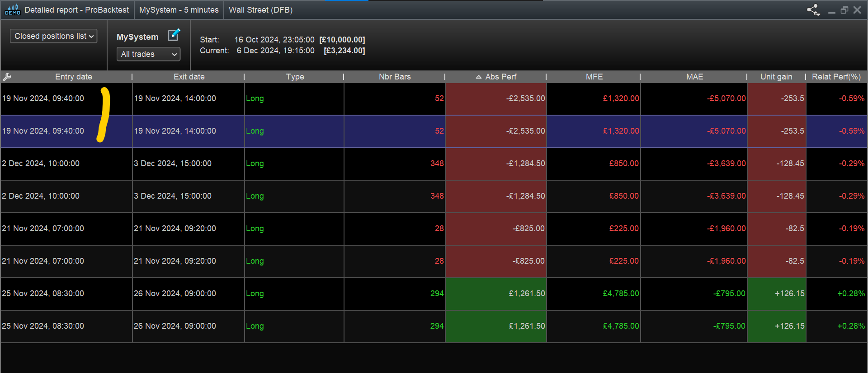Image resolution: width=868 pixels, height=373 pixels.
Task: Select first 25 Nov 2024, 08:30:00 entry row
Action: (x=43, y=294)
